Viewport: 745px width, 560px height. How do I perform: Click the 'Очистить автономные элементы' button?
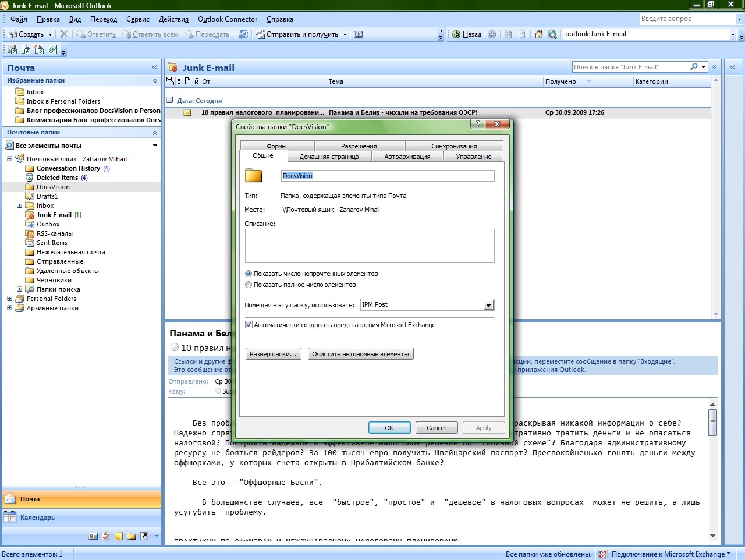tap(360, 354)
